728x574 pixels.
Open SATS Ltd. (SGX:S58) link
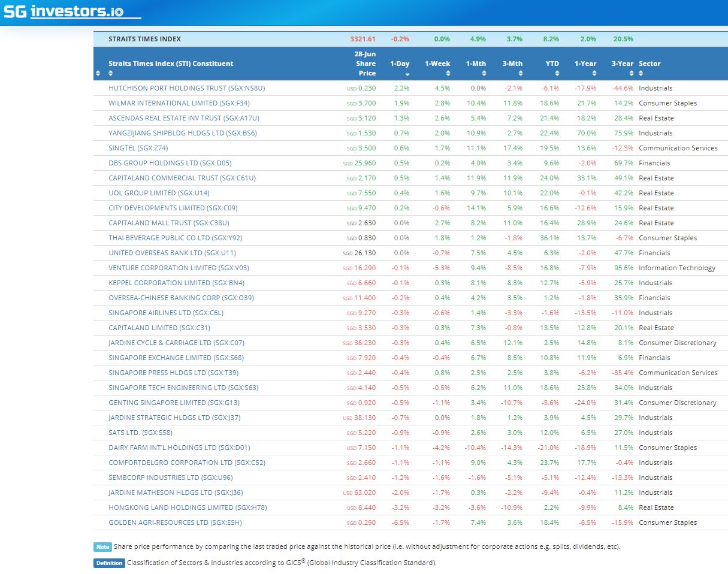(x=140, y=433)
